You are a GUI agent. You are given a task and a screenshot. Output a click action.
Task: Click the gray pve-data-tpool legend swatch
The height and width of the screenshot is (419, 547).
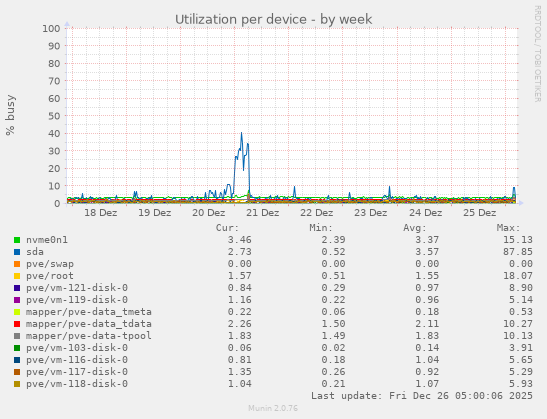[x=17, y=336]
